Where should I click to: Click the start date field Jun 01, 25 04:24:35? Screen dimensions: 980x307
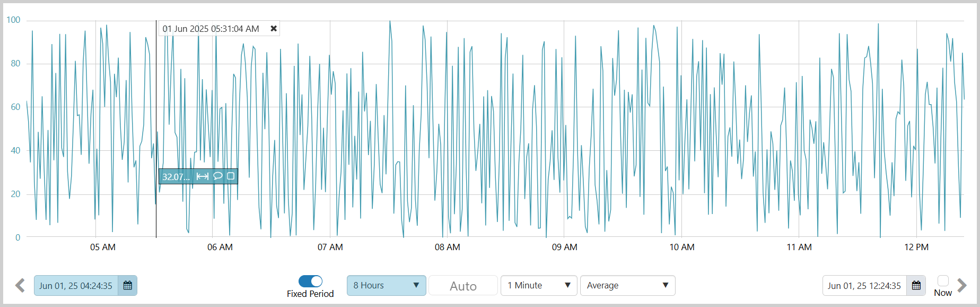(76, 286)
